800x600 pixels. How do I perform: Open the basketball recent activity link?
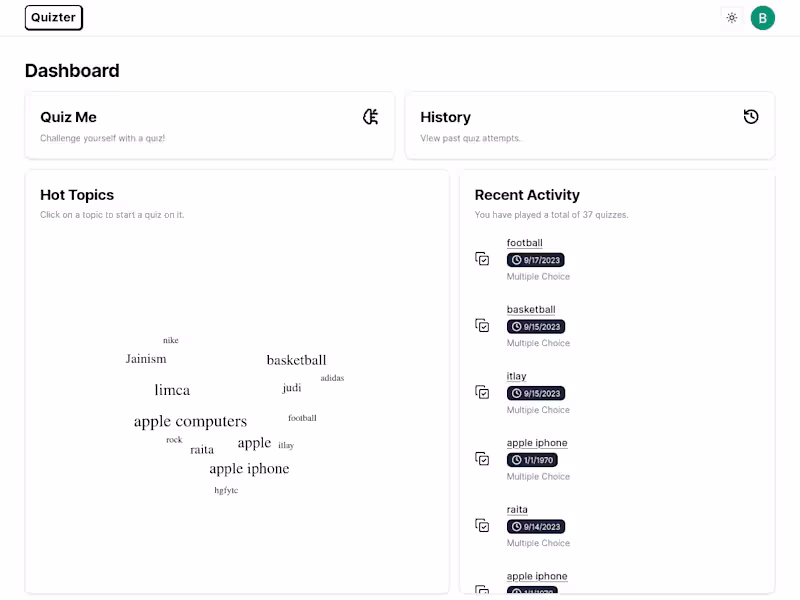tap(531, 310)
